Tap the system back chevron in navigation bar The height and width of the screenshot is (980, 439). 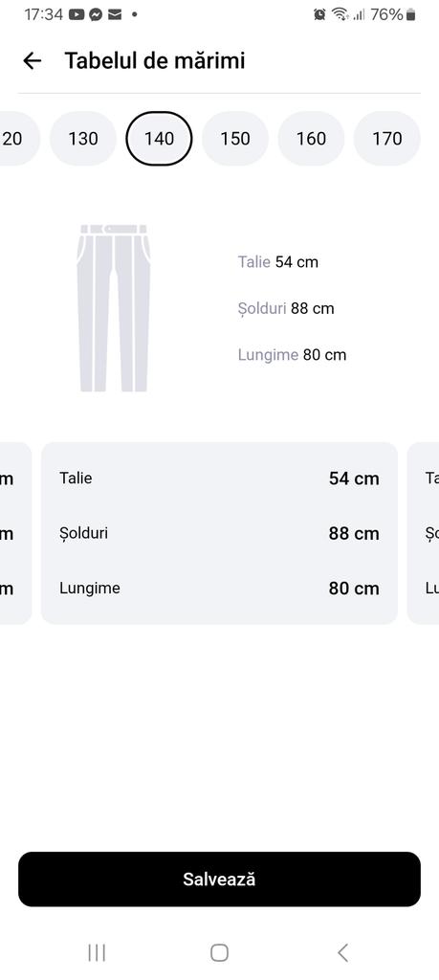click(342, 952)
